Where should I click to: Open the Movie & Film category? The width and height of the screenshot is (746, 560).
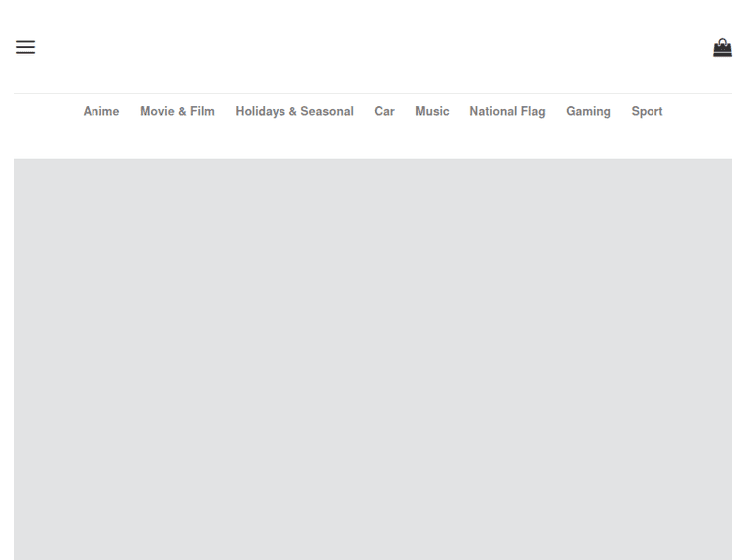coord(177,112)
